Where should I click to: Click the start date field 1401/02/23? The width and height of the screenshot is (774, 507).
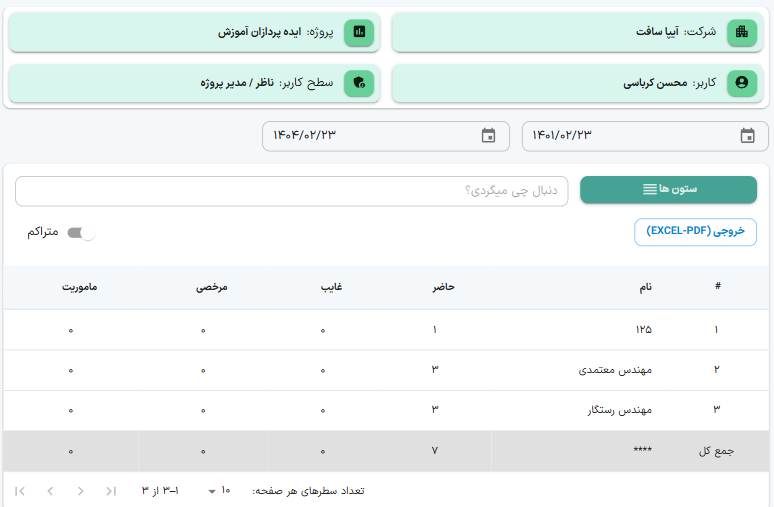pyautogui.click(x=645, y=136)
